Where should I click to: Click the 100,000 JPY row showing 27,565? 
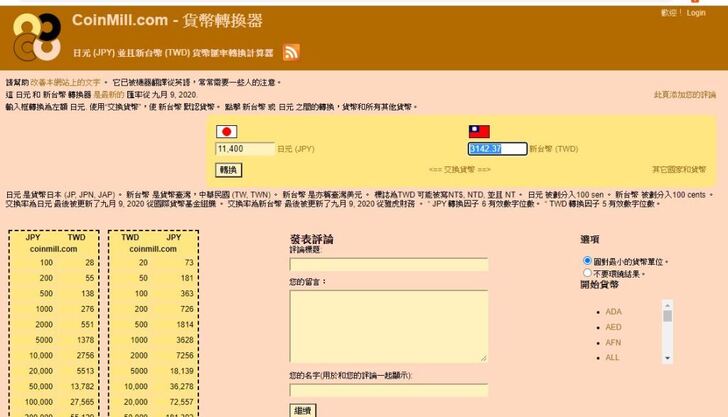[54, 402]
